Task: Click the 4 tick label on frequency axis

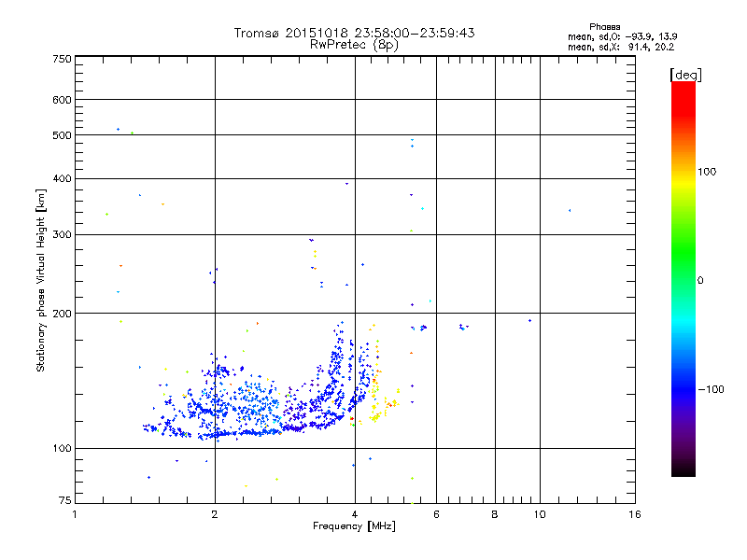Action: click(x=355, y=514)
